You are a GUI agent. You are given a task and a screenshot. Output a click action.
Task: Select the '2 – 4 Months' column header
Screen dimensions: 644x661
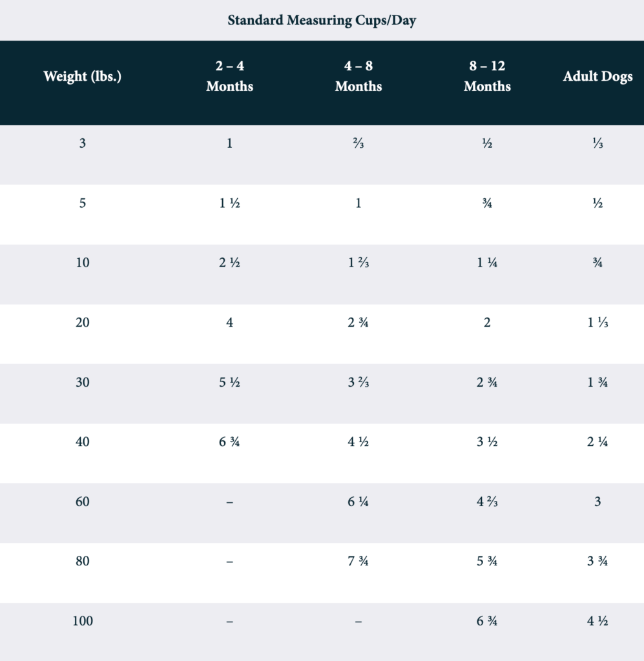tap(229, 77)
